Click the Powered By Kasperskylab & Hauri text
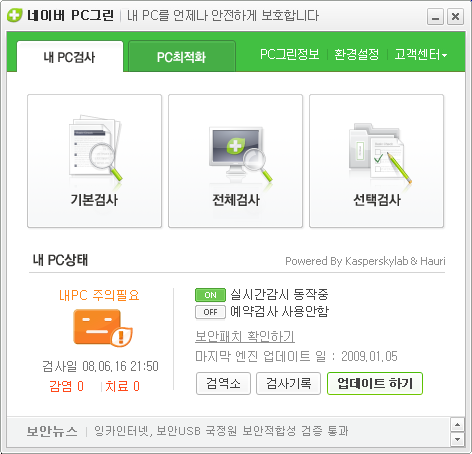The width and height of the screenshot is (472, 454). (365, 261)
